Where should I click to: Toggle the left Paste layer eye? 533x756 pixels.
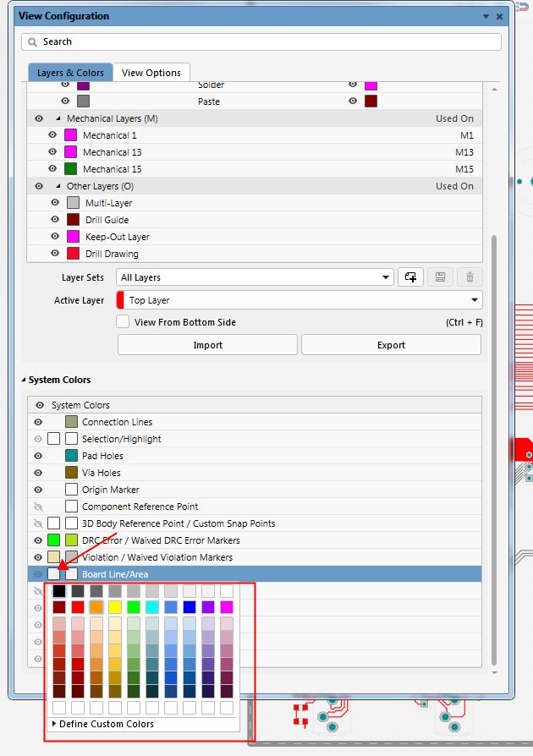(65, 101)
